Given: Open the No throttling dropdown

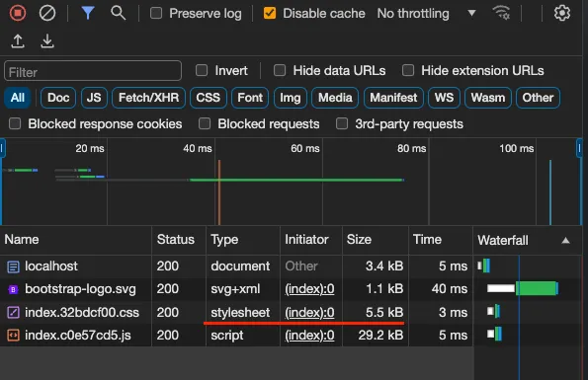Looking at the screenshot, I should tap(426, 14).
